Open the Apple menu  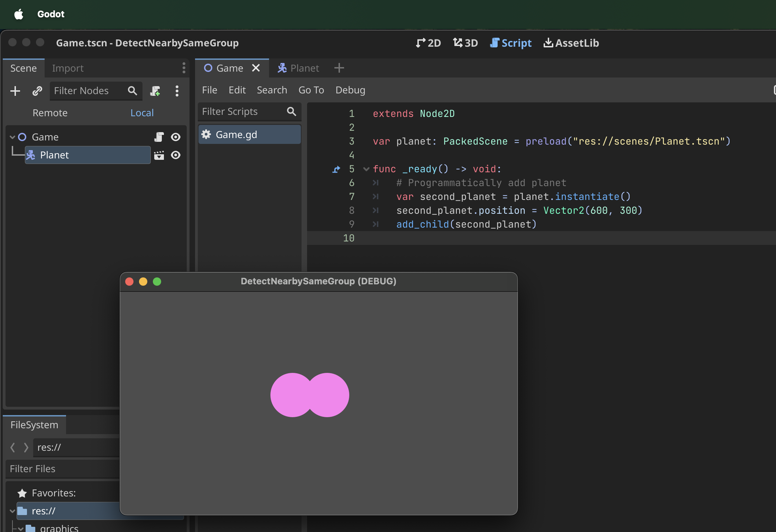tap(19, 14)
